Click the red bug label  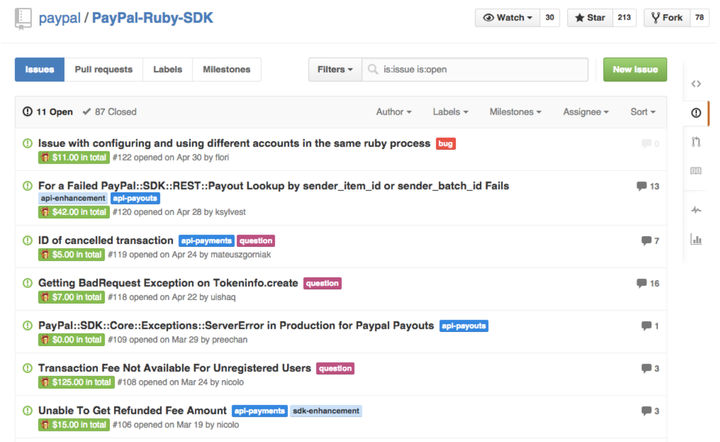point(445,144)
